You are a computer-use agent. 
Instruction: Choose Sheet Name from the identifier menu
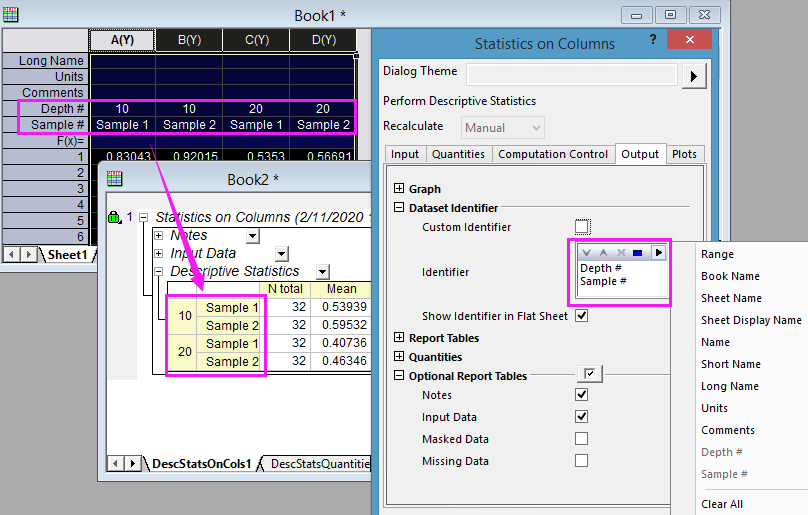(731, 298)
